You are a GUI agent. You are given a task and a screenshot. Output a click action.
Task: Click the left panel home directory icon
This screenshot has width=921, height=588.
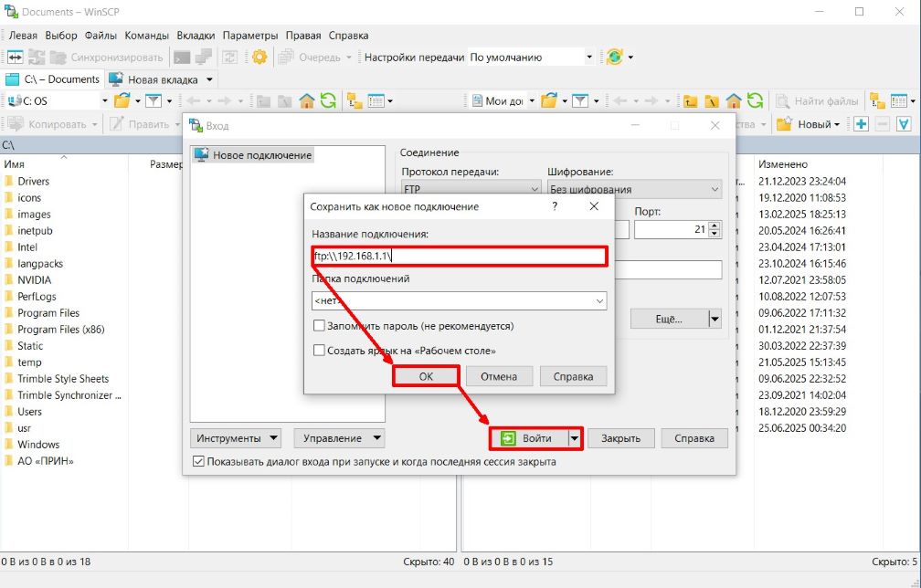click(307, 101)
